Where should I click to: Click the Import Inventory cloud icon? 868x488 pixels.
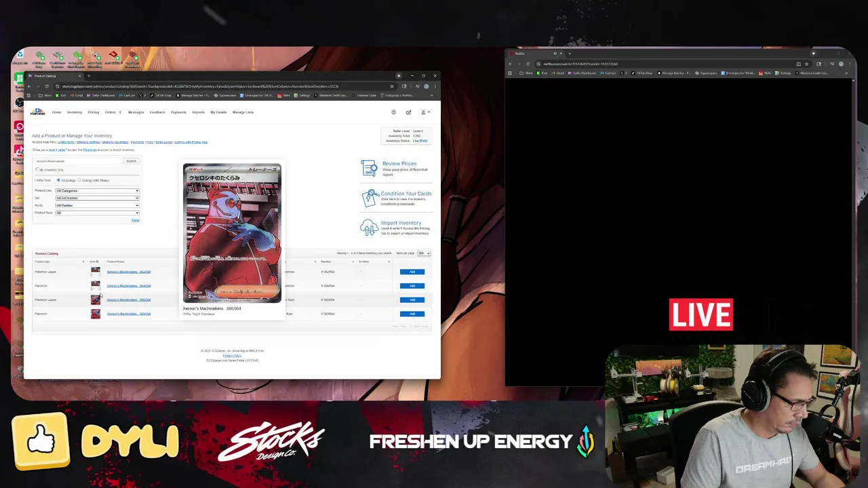[x=370, y=227]
